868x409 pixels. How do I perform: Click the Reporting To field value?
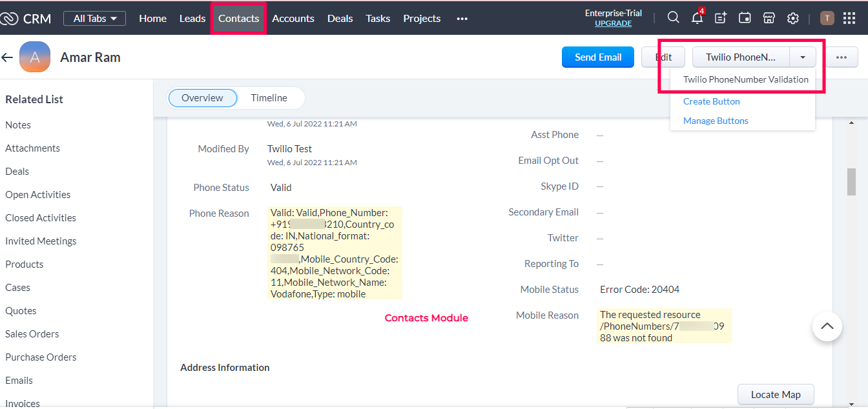[x=600, y=264]
